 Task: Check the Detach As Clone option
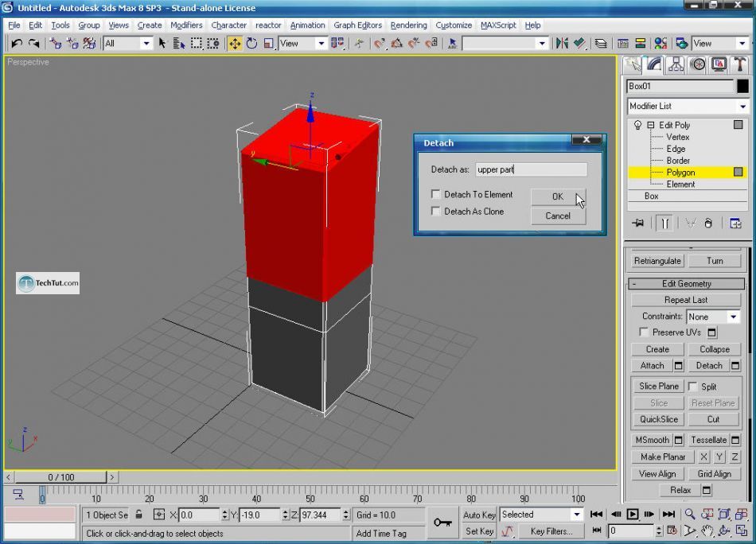[436, 212]
